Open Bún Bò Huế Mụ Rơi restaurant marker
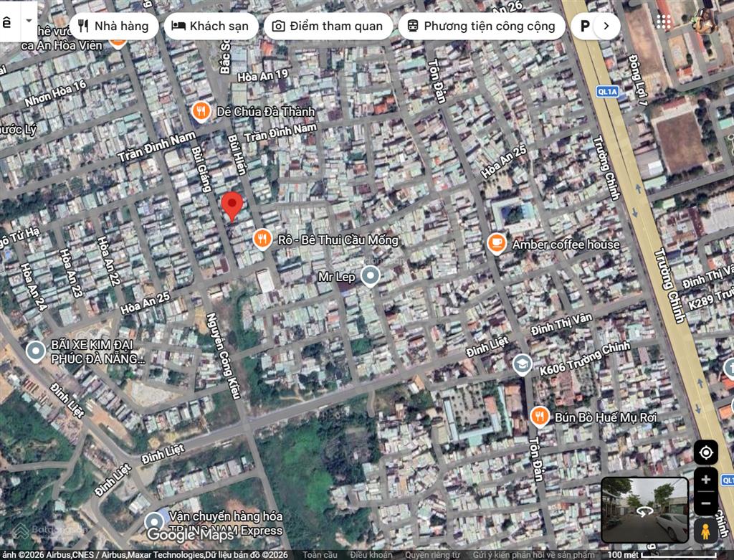734x560 pixels. pyautogui.click(x=540, y=417)
